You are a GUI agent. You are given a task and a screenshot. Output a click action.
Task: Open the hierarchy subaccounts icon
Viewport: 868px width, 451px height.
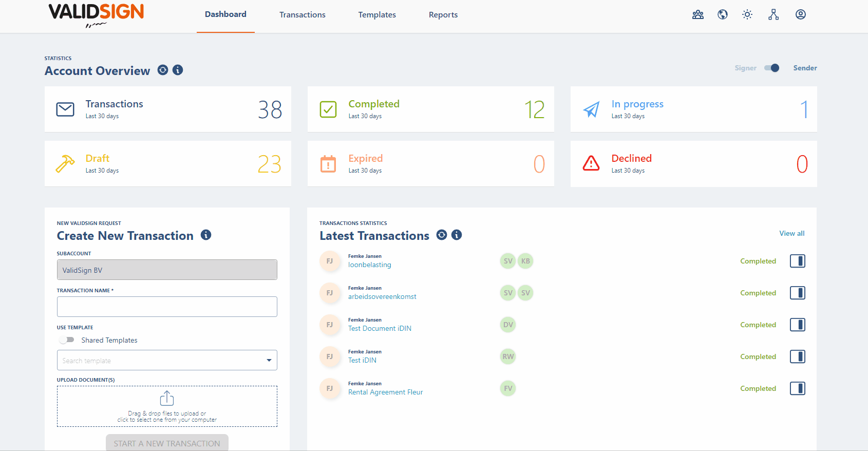click(773, 14)
